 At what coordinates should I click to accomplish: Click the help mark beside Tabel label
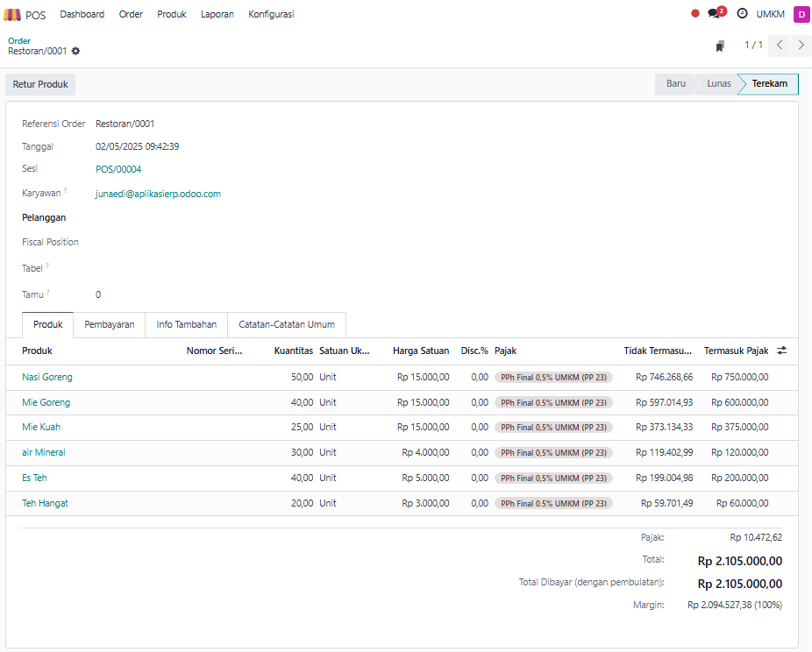click(47, 266)
